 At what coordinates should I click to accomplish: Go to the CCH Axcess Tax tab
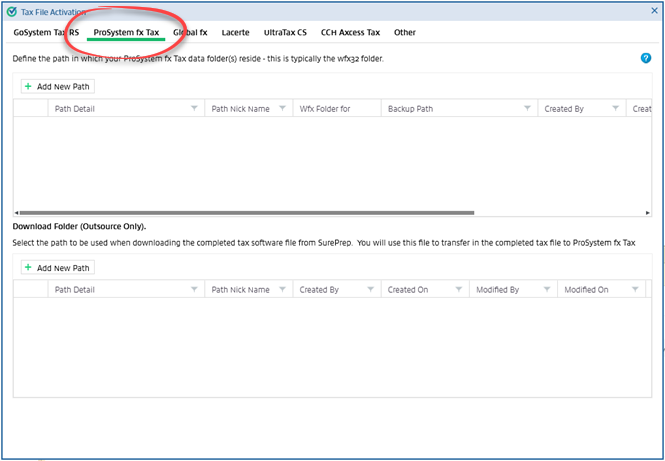(351, 33)
